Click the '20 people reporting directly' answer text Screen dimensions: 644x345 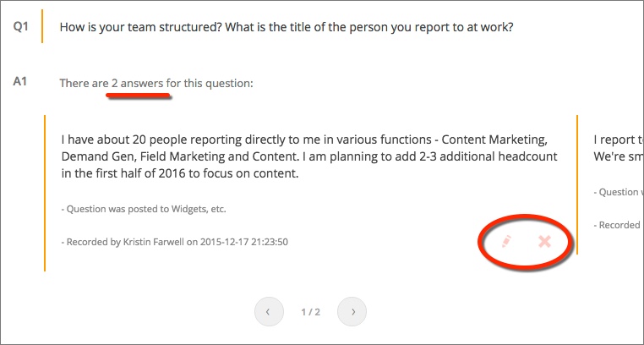tap(308, 156)
